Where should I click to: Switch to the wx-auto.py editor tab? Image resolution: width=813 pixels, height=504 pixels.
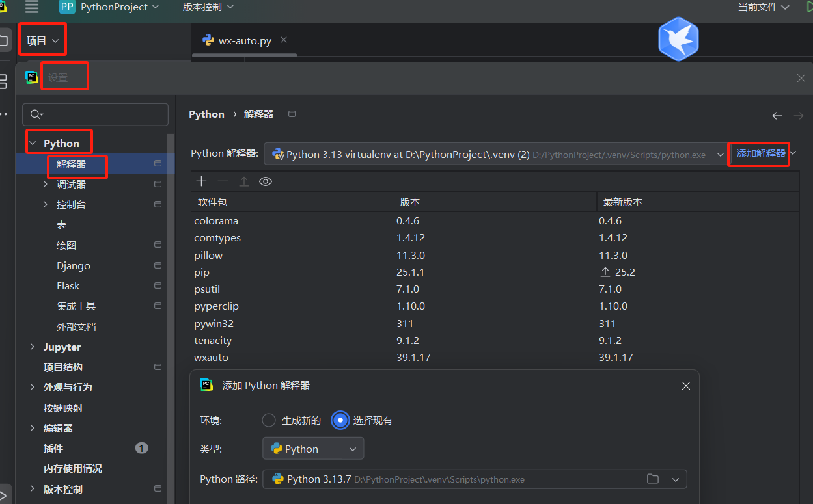pyautogui.click(x=244, y=40)
